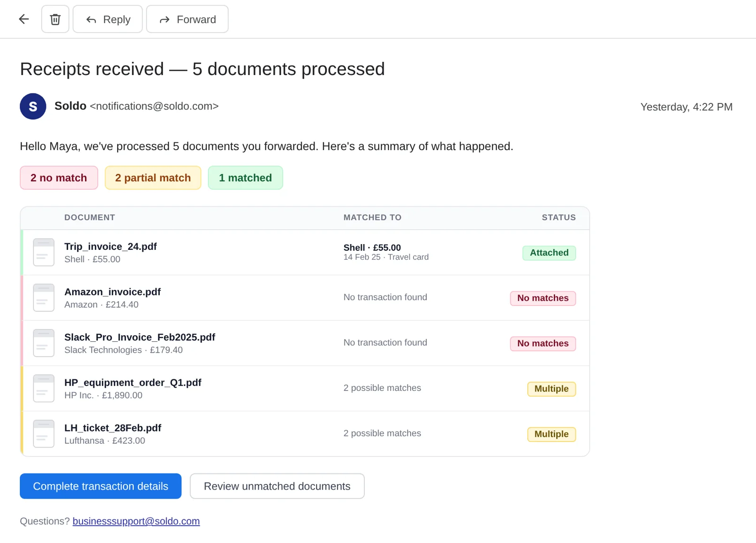
Task: Click the STATUS column header
Action: tap(558, 217)
